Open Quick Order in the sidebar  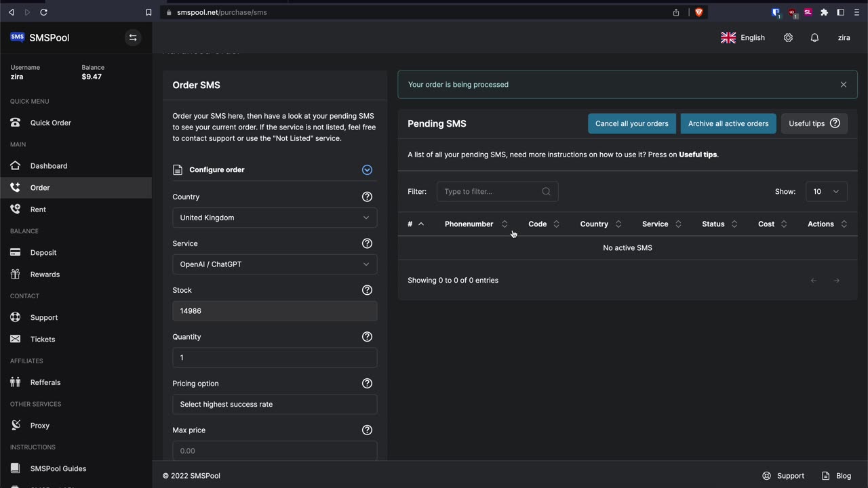point(50,123)
